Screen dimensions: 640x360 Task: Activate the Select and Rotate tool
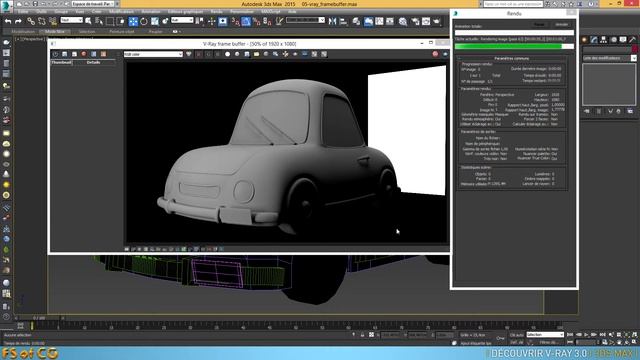click(144, 21)
